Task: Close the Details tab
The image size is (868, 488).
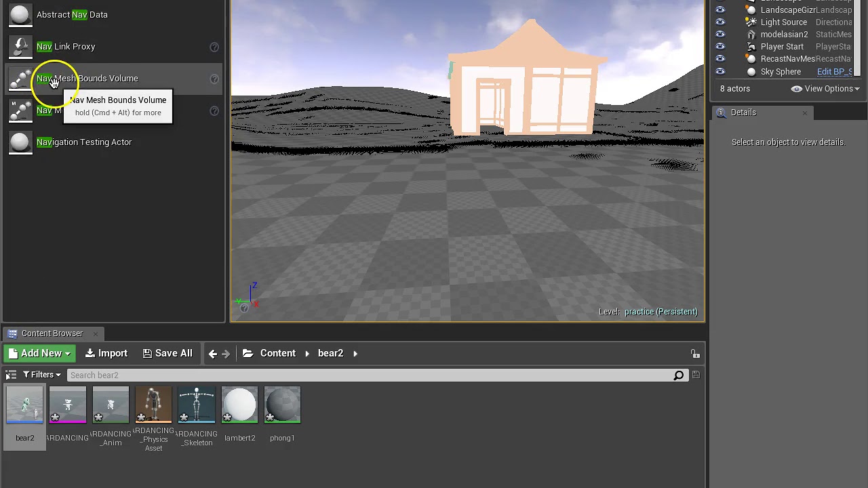Action: [x=805, y=113]
